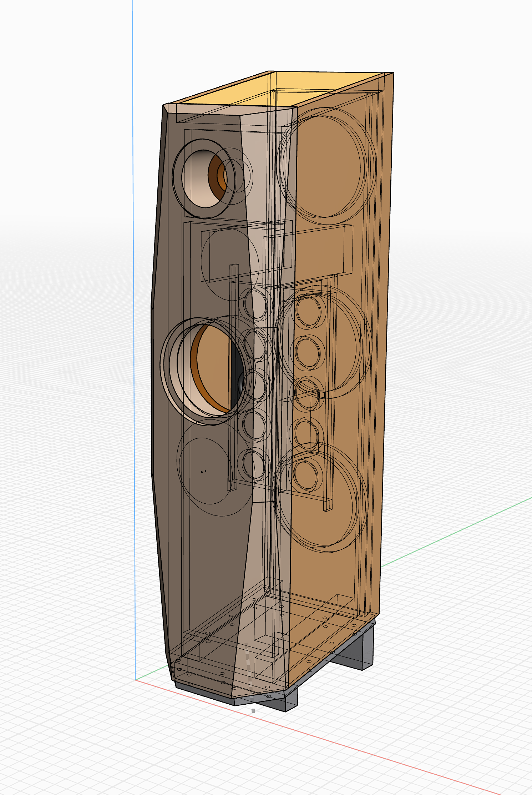Click the two small dots on lower baffle

click(203, 472)
